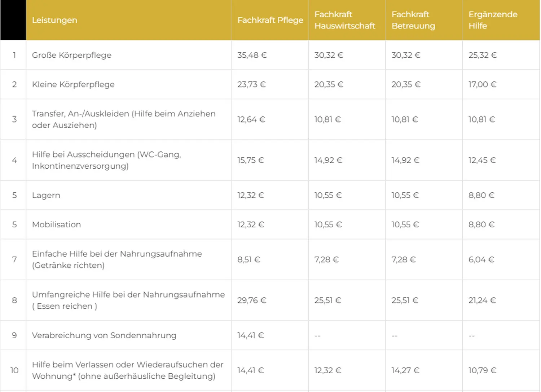Viewport: 541px width, 392px height.
Task: Select the Große Körperpflege row label
Action: click(x=72, y=55)
